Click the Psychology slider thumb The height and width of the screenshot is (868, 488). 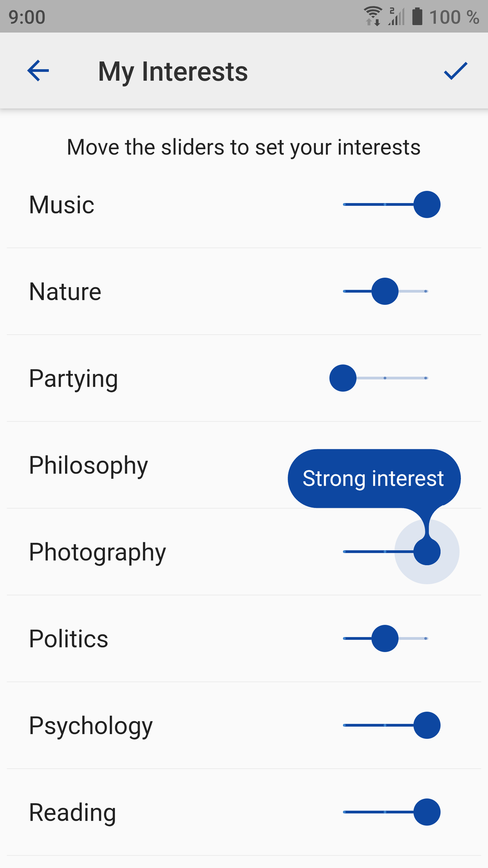coord(427,725)
